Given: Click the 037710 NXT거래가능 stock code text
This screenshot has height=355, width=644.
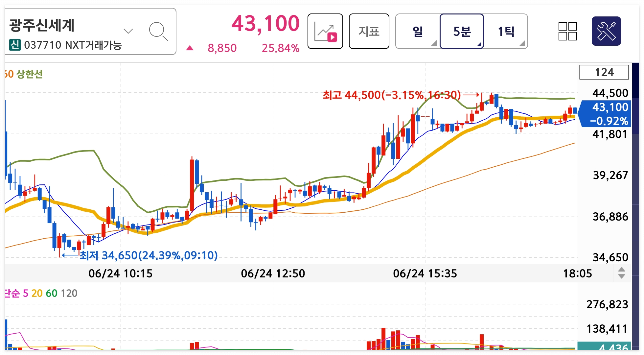Looking at the screenshot, I should coord(73,45).
